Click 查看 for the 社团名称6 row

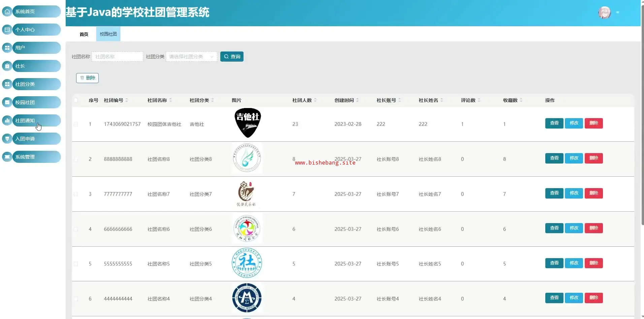coord(554,228)
